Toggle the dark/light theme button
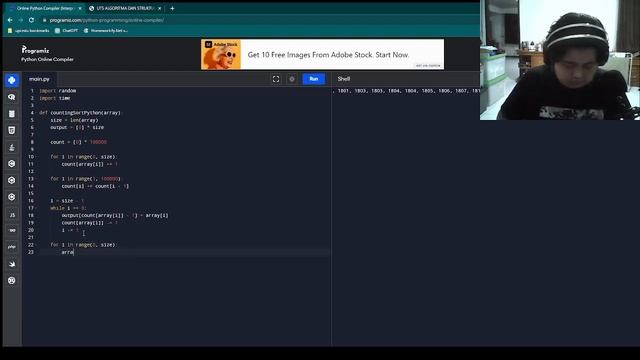The image size is (640, 360). click(292, 79)
